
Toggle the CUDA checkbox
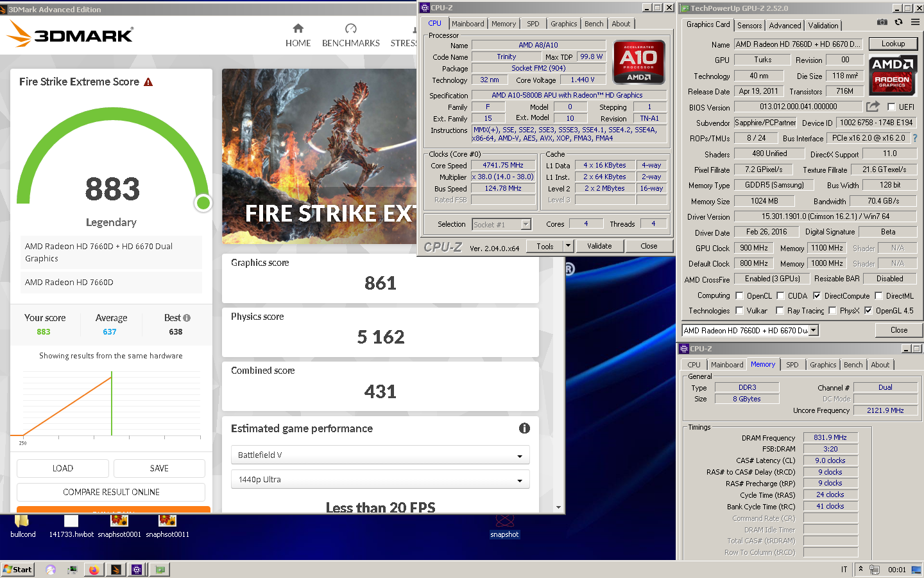780,296
